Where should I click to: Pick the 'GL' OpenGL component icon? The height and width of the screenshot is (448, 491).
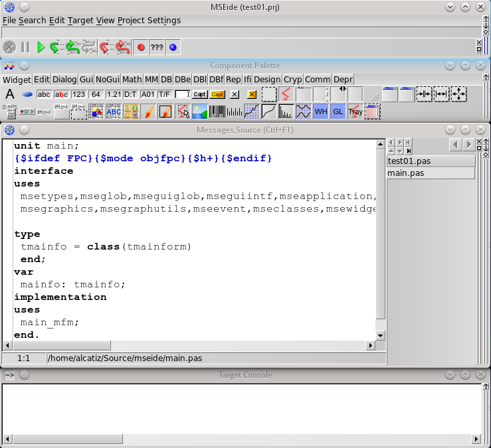tap(338, 112)
